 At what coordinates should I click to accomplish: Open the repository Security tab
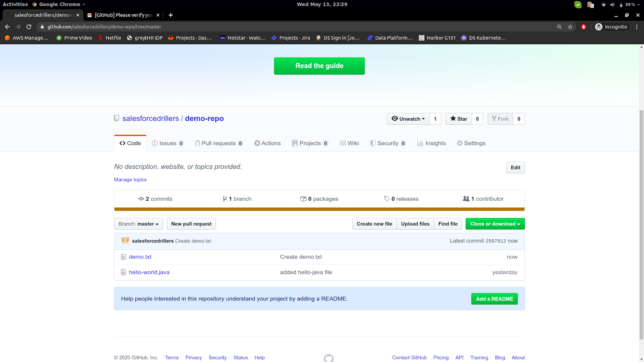(x=388, y=143)
